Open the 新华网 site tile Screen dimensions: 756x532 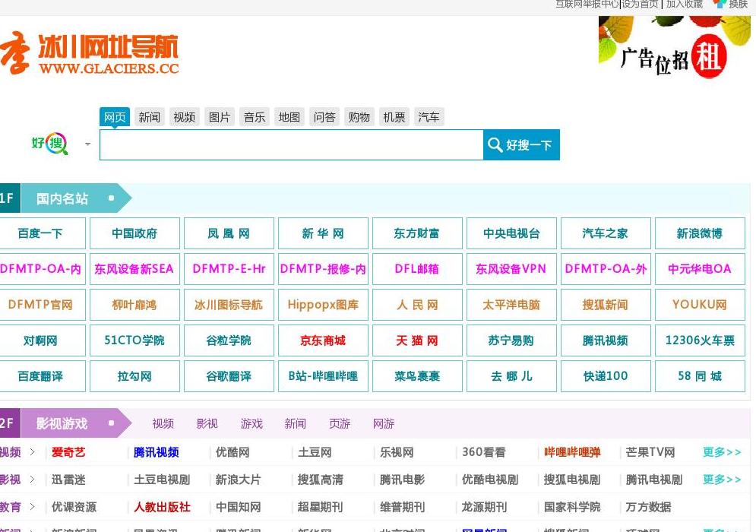(x=323, y=233)
